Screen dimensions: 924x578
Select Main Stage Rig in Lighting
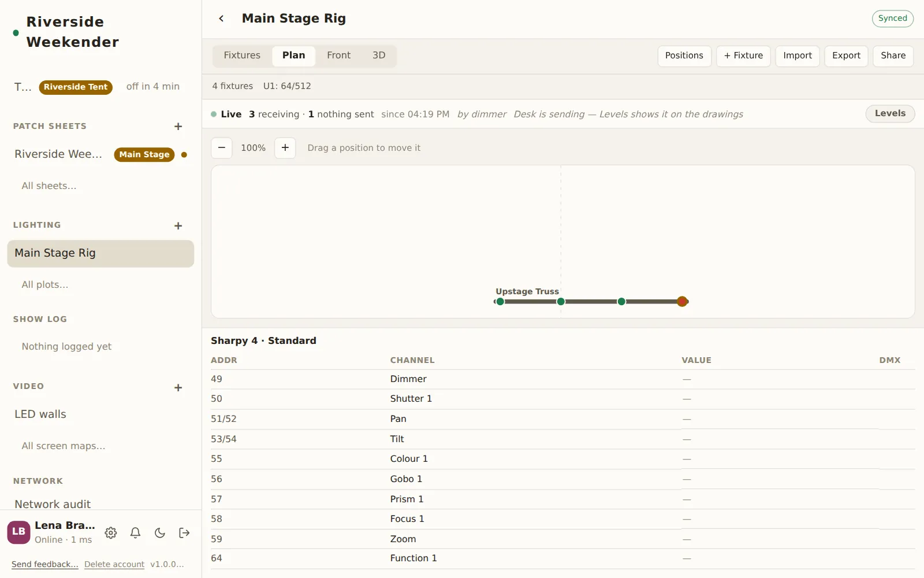click(x=100, y=254)
